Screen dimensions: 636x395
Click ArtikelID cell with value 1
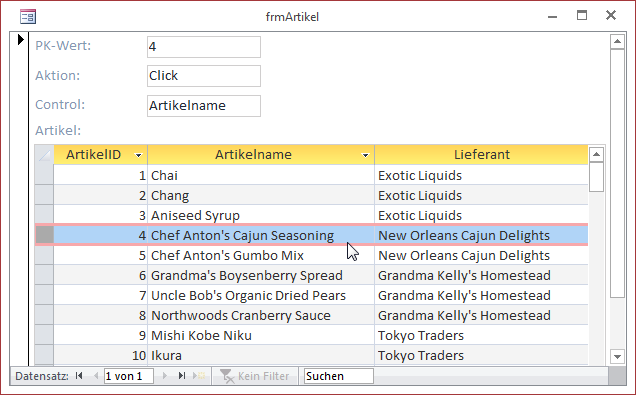point(101,175)
